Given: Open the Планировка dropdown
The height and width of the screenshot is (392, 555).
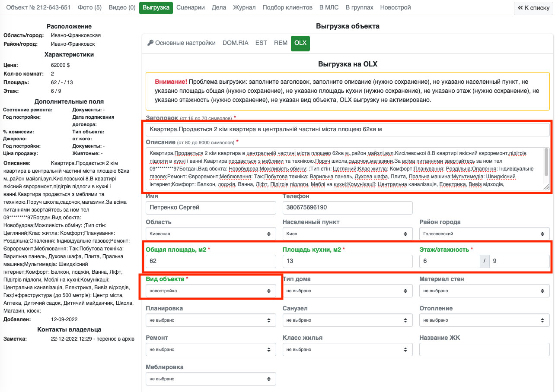Looking at the screenshot, I should coord(211,320).
